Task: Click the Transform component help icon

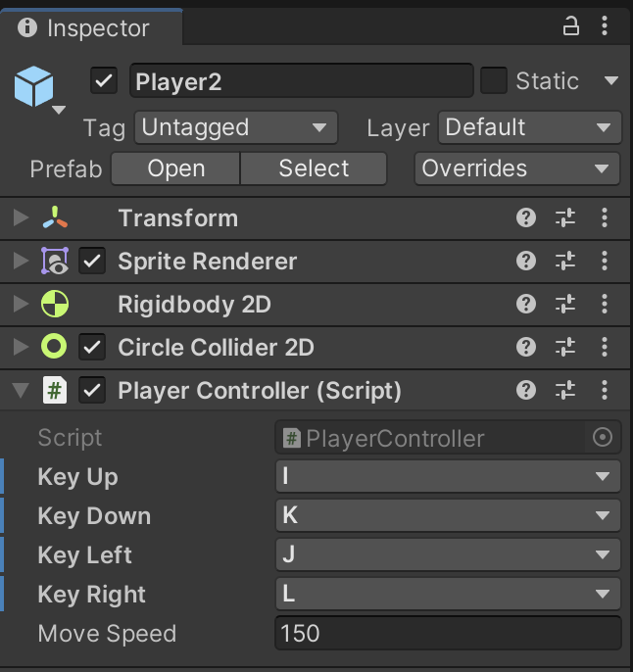Action: click(x=526, y=218)
